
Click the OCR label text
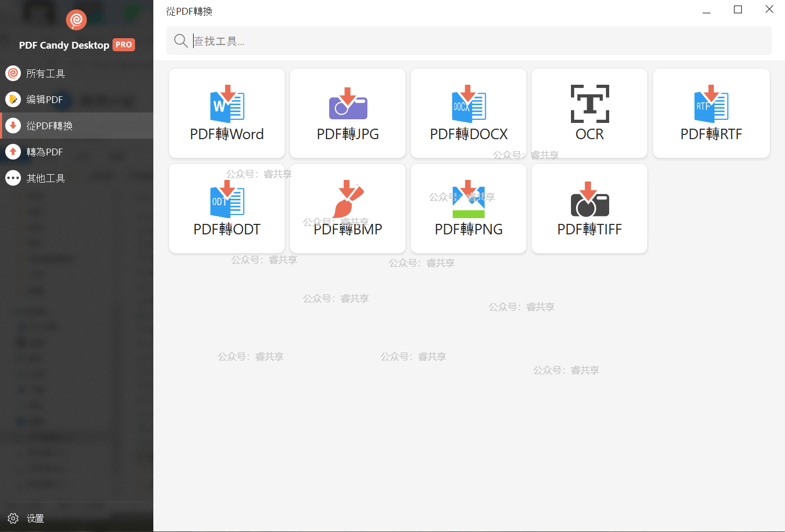(590, 134)
